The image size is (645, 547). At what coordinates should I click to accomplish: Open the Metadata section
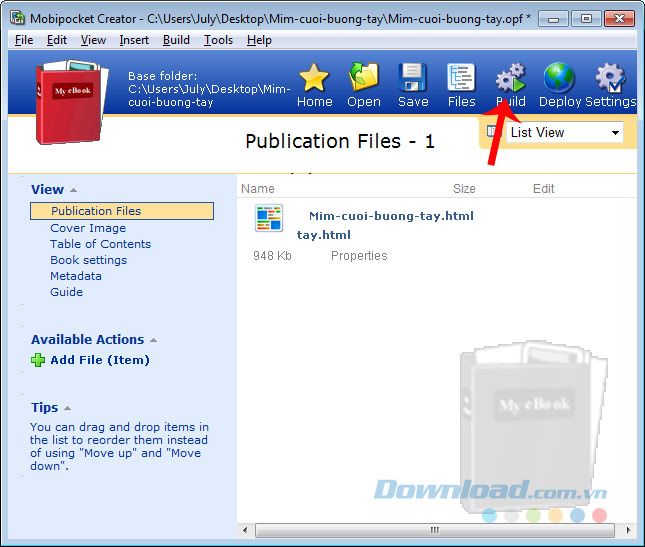(76, 276)
